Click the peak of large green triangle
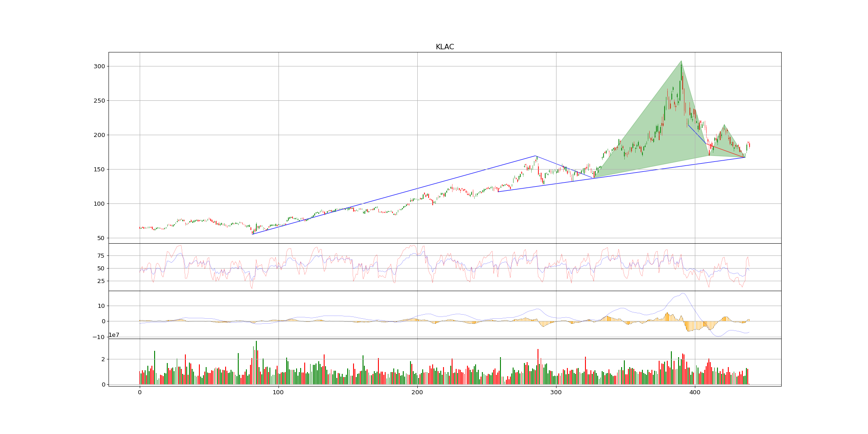This screenshot has width=868, height=434. [x=681, y=61]
